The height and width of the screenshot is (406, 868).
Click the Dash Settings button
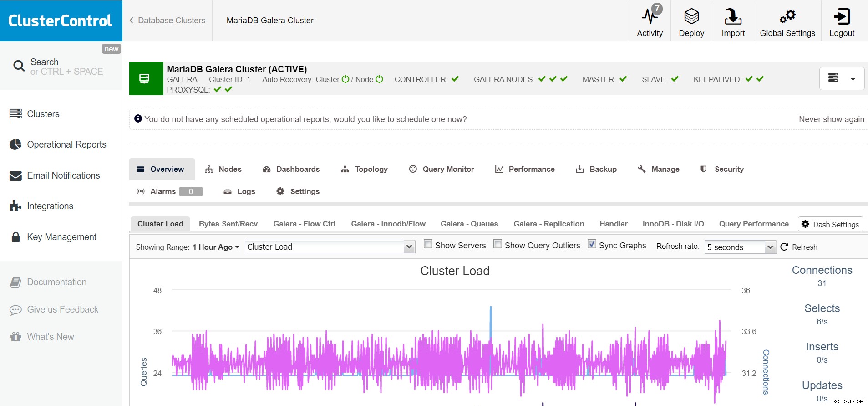click(831, 224)
